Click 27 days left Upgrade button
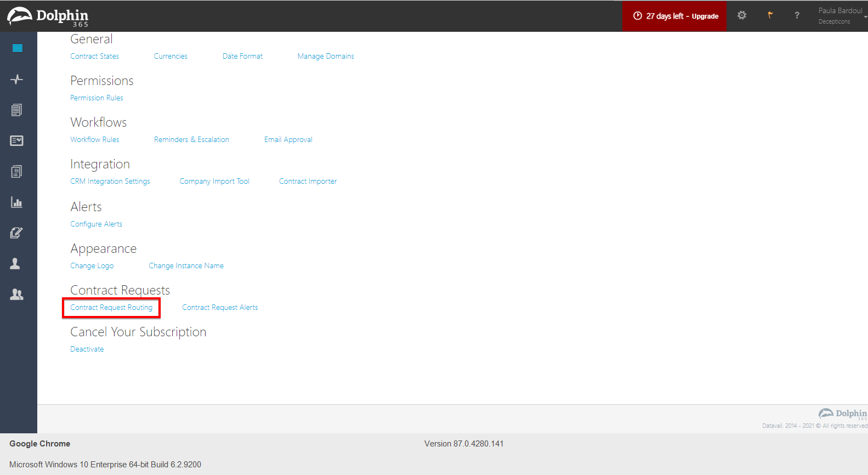 [x=675, y=16]
